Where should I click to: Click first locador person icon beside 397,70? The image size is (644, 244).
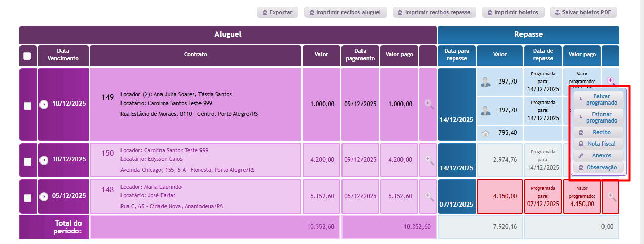485,82
